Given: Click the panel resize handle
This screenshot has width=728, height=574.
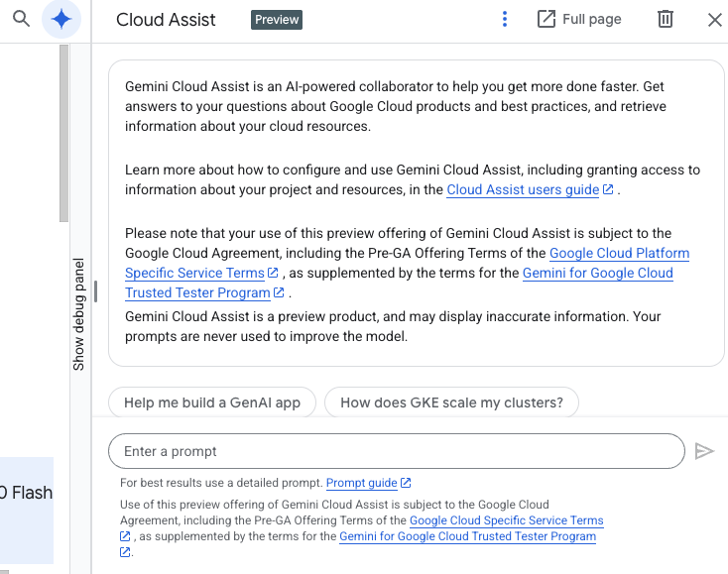Looking at the screenshot, I should coord(95,291).
